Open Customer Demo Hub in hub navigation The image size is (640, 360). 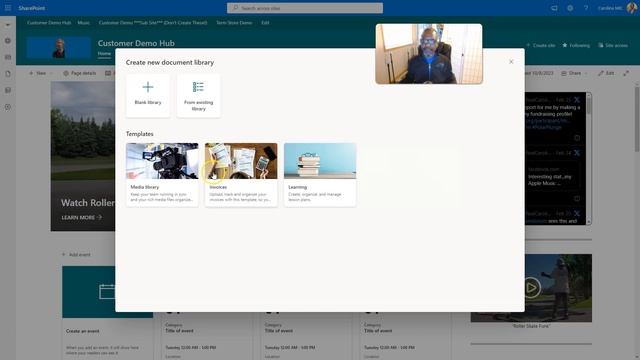(49, 23)
